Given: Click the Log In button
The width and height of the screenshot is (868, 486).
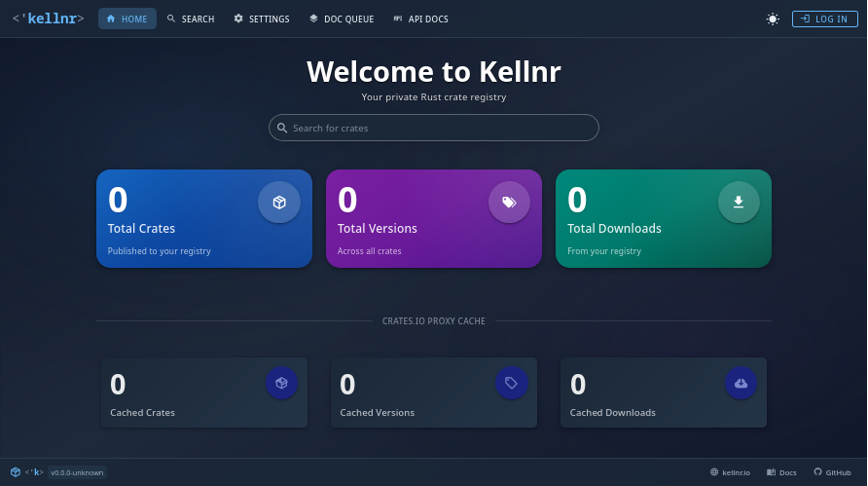Looking at the screenshot, I should [824, 19].
